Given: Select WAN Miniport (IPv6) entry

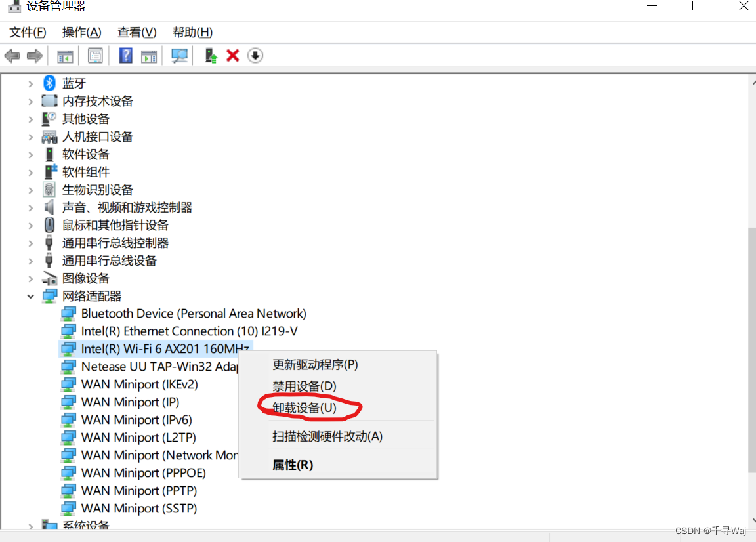Looking at the screenshot, I should [136, 419].
